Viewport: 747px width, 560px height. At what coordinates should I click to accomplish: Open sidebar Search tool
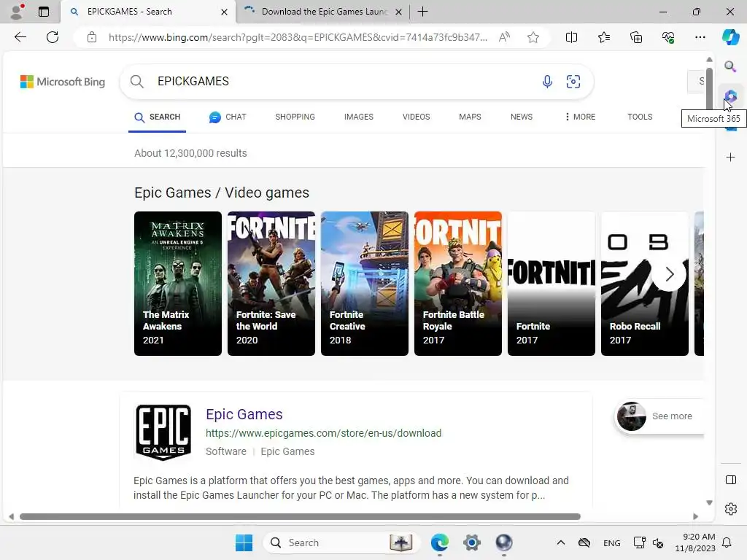[730, 66]
